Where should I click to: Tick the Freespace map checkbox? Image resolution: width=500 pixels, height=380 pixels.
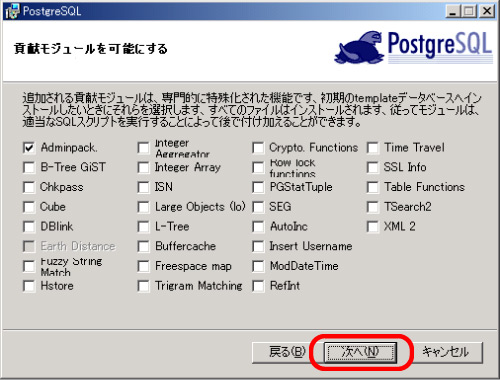click(x=144, y=266)
